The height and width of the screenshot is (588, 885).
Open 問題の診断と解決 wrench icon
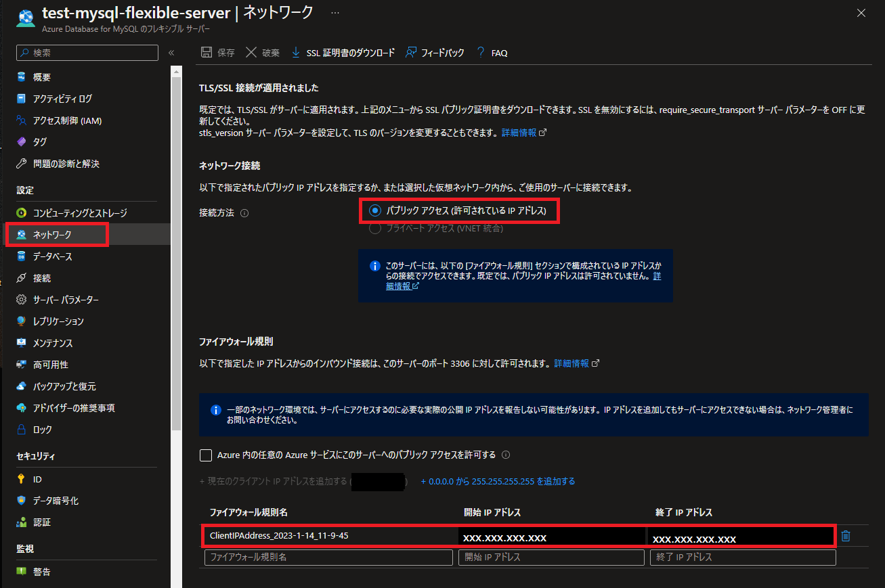click(21, 164)
